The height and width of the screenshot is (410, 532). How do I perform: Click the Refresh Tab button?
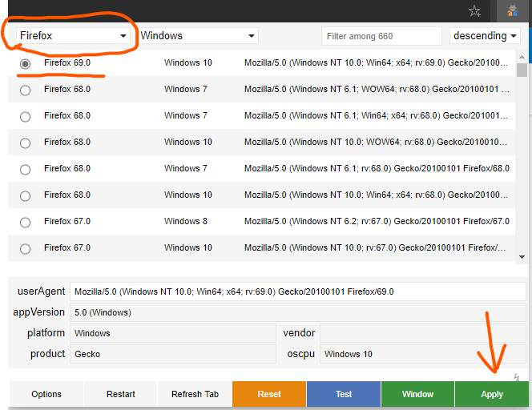coord(195,394)
